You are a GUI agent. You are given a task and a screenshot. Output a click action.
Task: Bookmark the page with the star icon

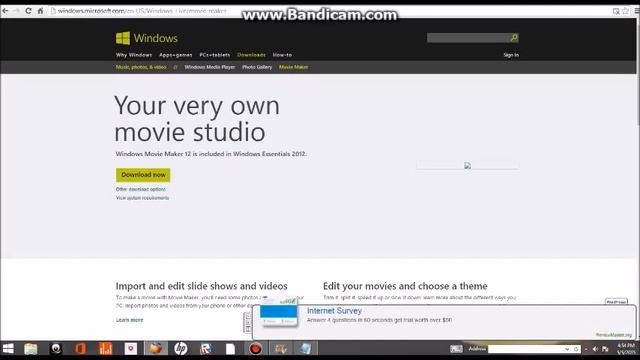[x=626, y=11]
